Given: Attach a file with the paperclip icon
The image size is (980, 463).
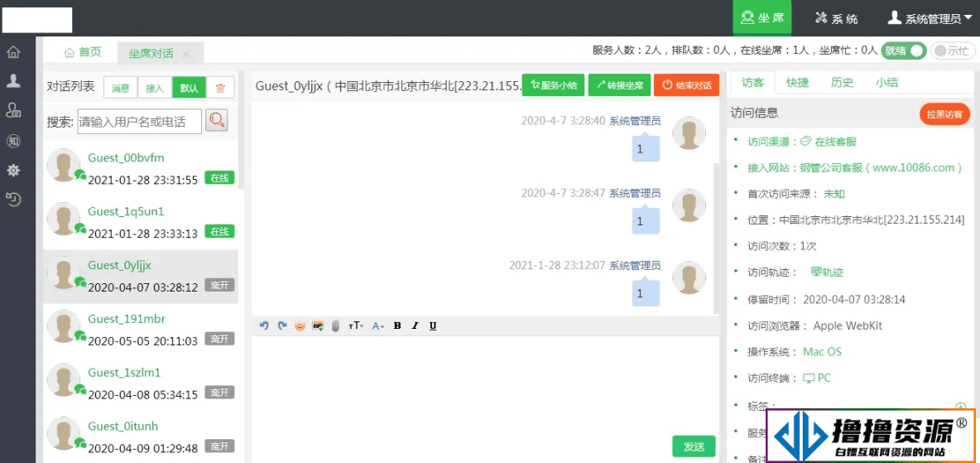Looking at the screenshot, I should click(335, 326).
